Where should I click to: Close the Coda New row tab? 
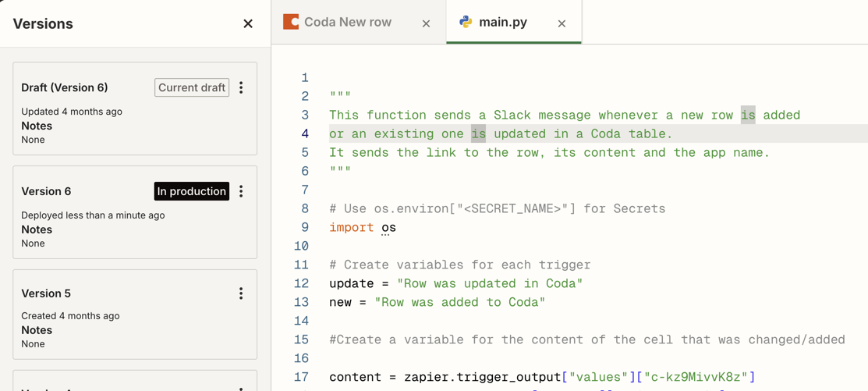coord(426,23)
